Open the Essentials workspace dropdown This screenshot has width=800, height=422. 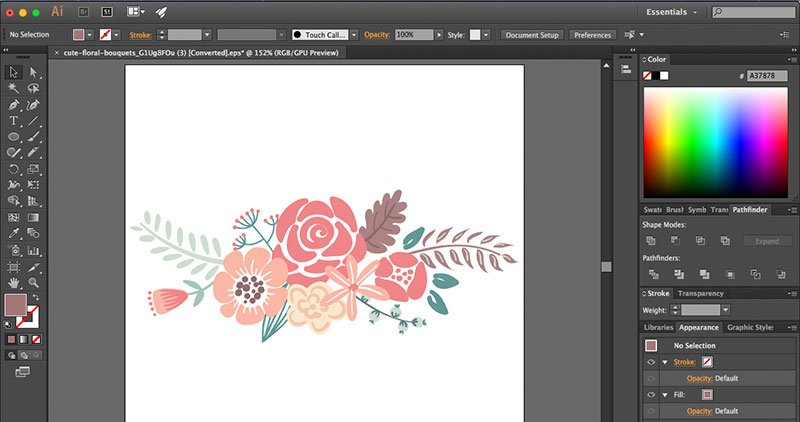[671, 12]
